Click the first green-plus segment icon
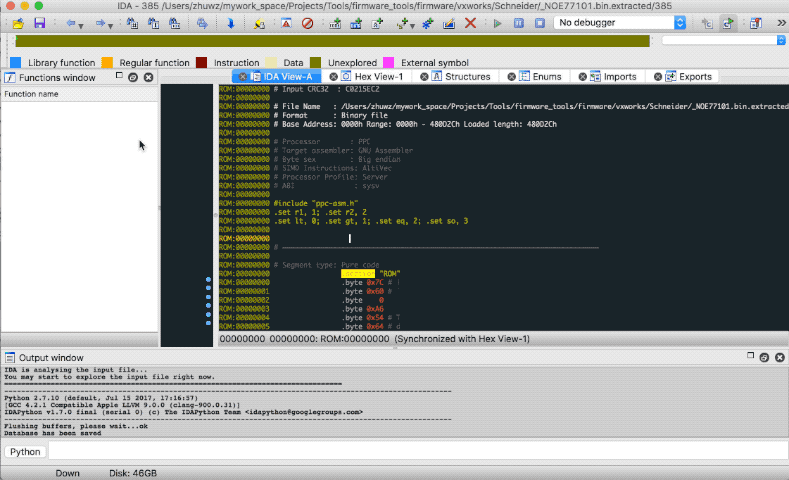The width and height of the screenshot is (789, 480). (x=335, y=23)
